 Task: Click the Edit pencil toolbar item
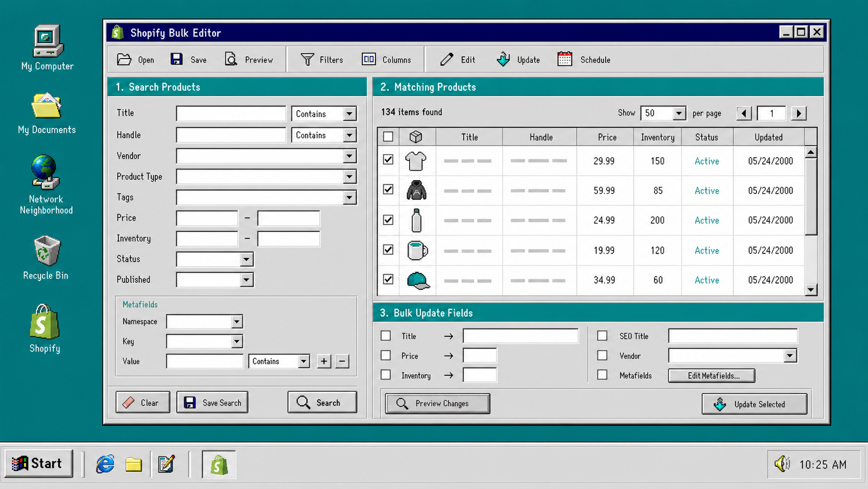(457, 60)
